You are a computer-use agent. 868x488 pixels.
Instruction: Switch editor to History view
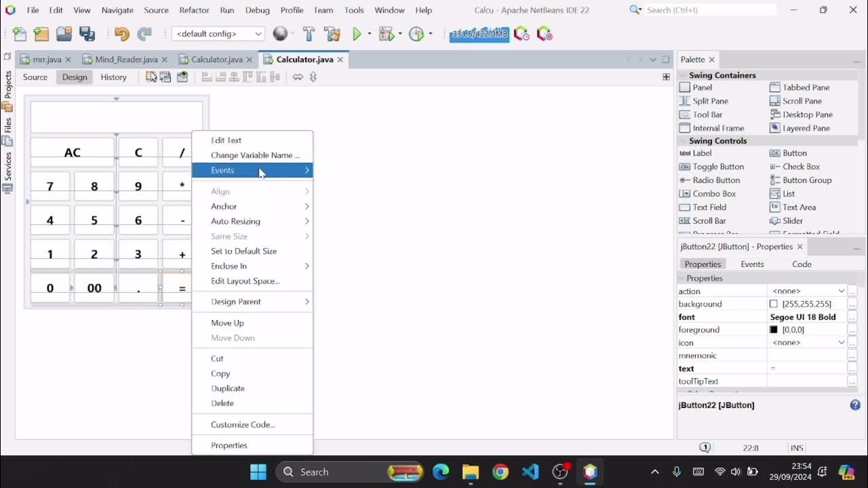click(x=114, y=77)
